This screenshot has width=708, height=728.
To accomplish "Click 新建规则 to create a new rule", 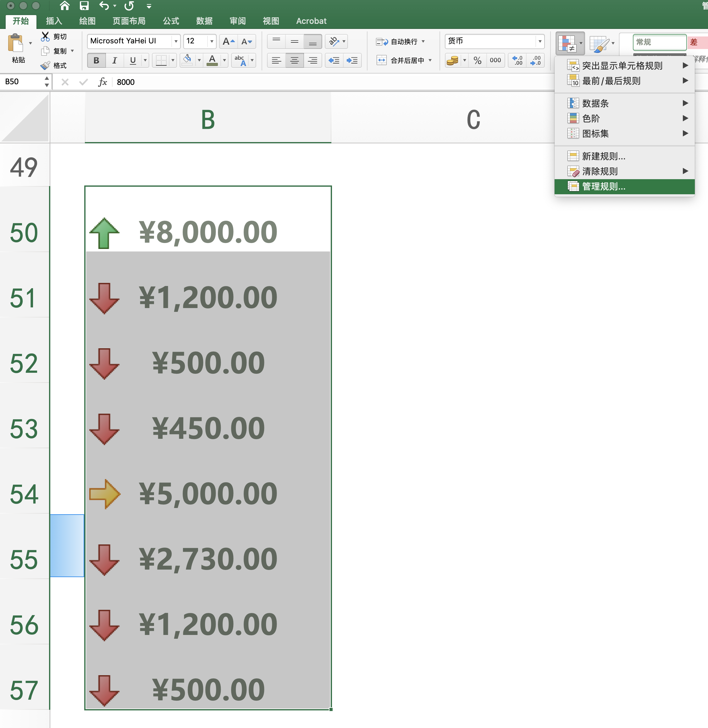I will tap(602, 157).
